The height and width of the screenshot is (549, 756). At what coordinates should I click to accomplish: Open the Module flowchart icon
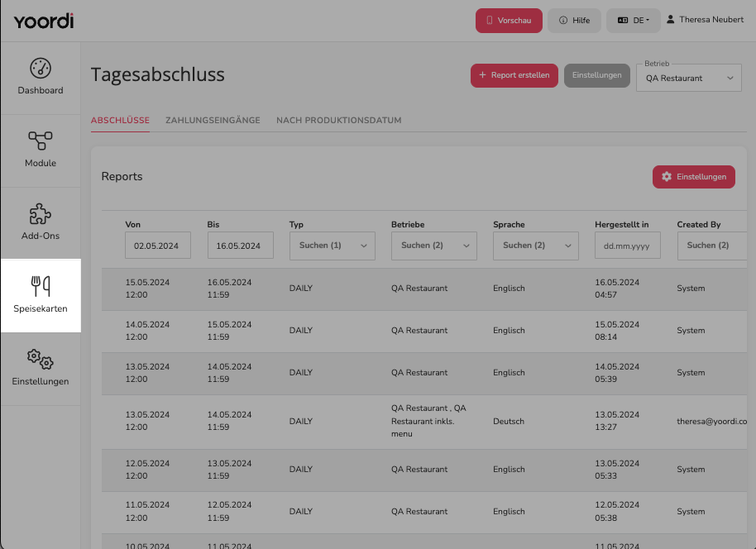pos(41,141)
